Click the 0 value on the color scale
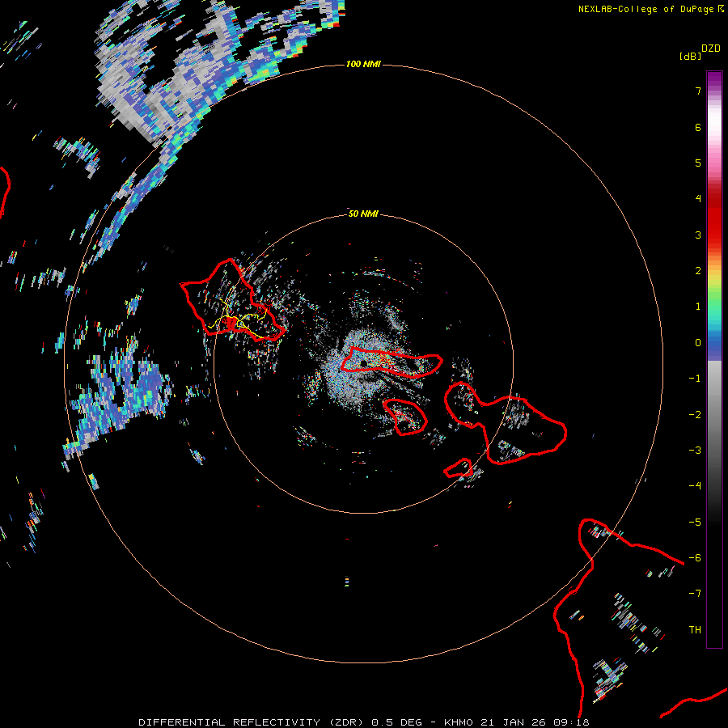This screenshot has height=728, width=728. point(698,343)
